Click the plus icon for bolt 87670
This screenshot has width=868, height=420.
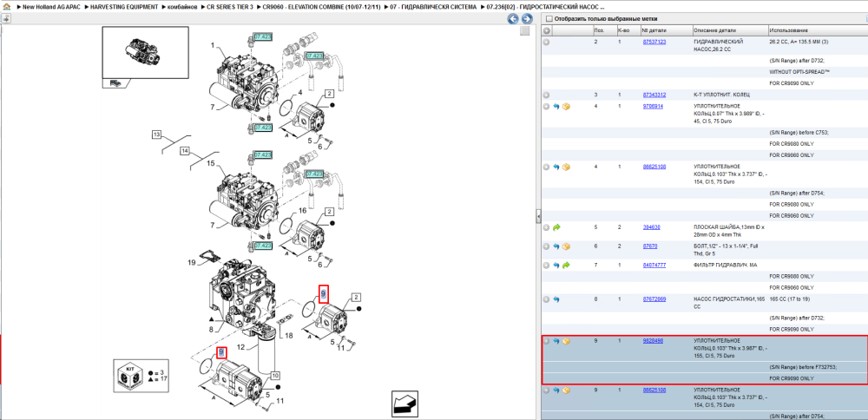546,246
